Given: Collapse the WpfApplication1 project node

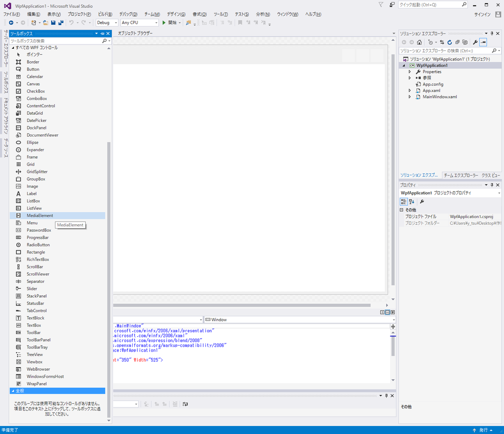Looking at the screenshot, I should [x=404, y=66].
